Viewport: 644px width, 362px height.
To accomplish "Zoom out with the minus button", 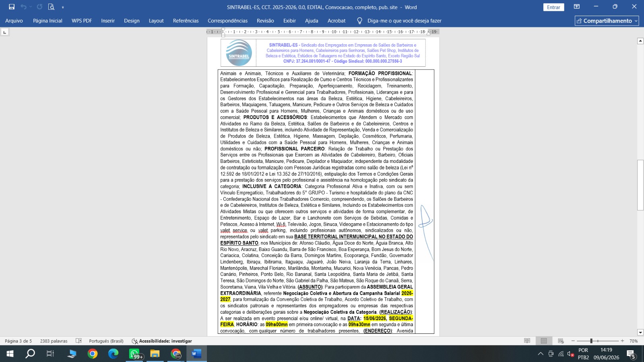I will tap(573, 341).
